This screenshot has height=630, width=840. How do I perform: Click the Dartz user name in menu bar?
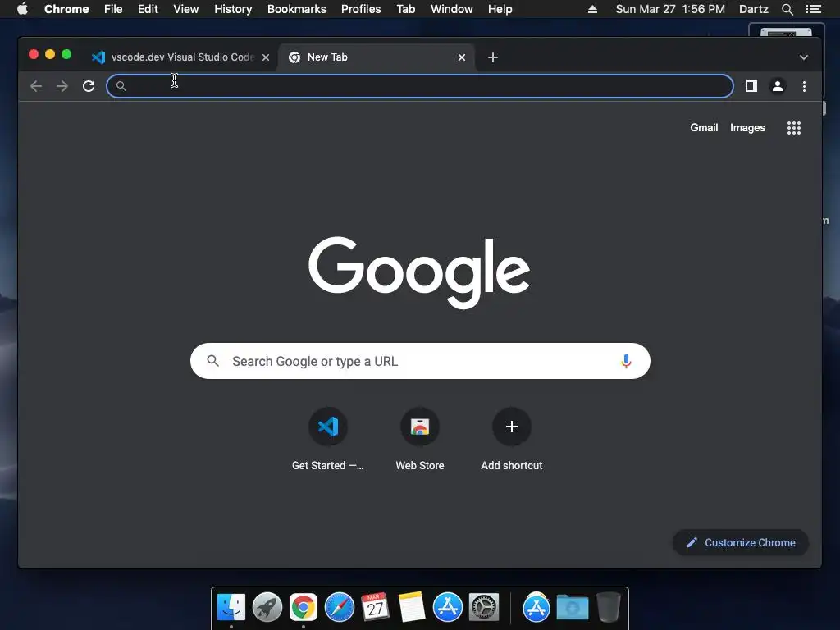tap(753, 9)
